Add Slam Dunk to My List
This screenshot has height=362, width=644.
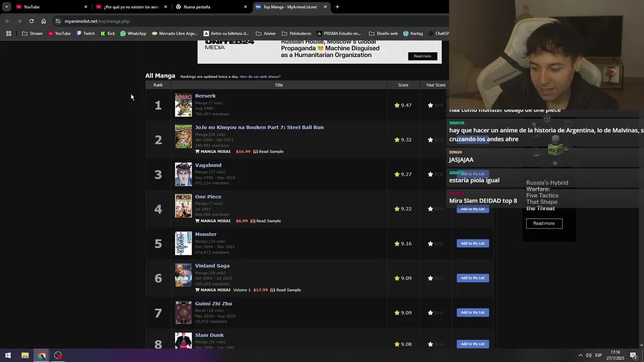coord(473,344)
